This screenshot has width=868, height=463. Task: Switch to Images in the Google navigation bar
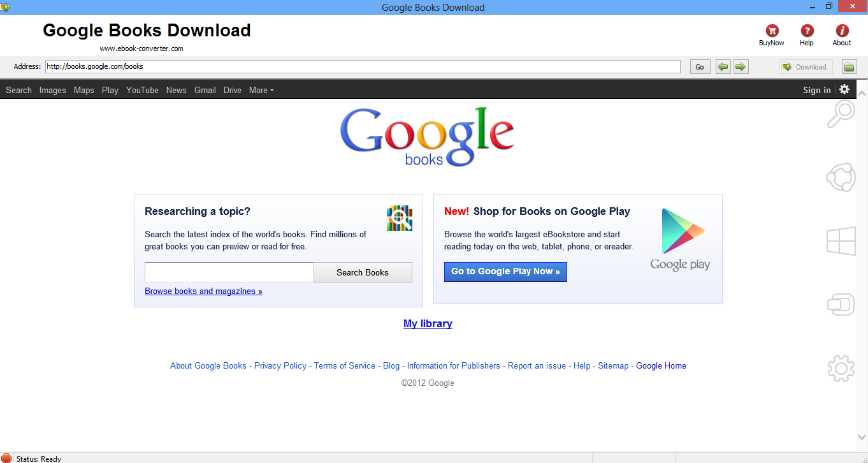(x=52, y=90)
